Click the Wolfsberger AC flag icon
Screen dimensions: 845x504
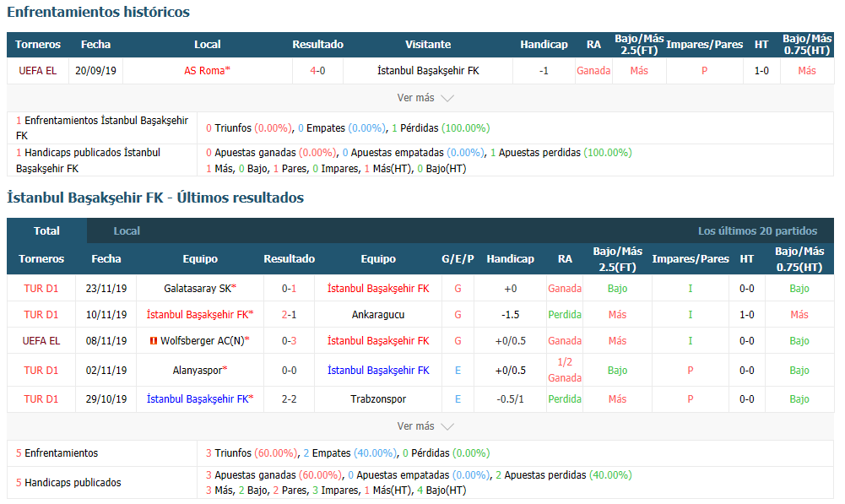(154, 341)
